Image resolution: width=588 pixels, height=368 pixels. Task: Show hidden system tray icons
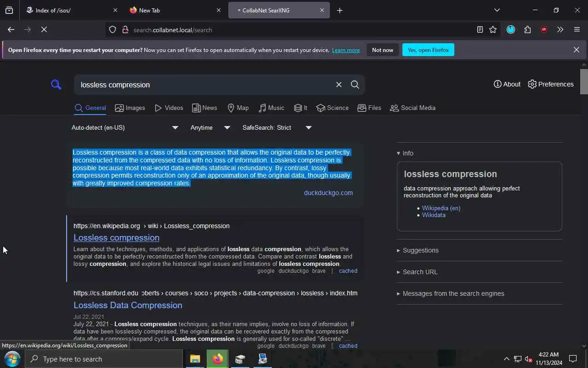pos(506,359)
